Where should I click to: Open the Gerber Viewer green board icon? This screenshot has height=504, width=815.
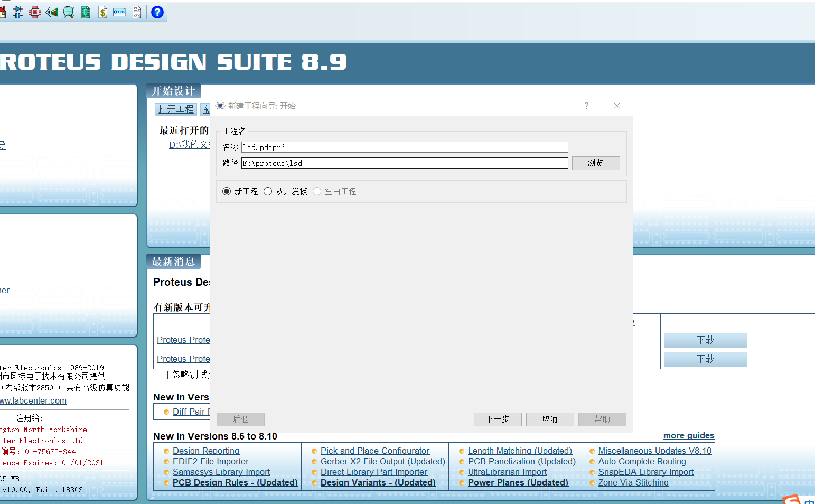tap(86, 12)
